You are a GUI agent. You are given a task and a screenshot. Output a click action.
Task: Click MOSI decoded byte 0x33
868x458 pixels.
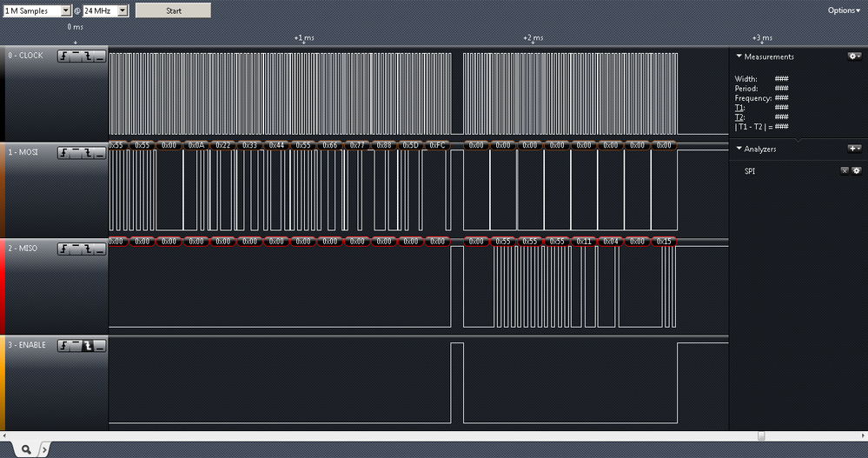click(x=249, y=145)
